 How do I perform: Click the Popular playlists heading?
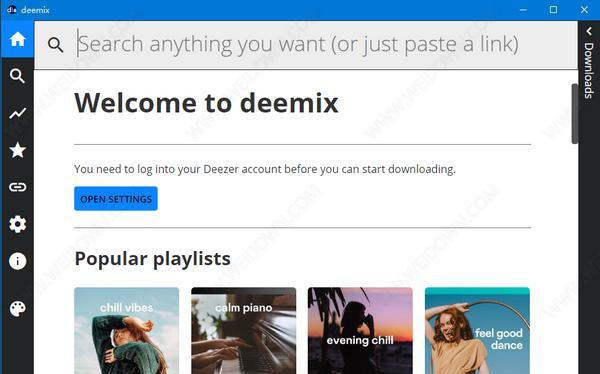tap(153, 259)
